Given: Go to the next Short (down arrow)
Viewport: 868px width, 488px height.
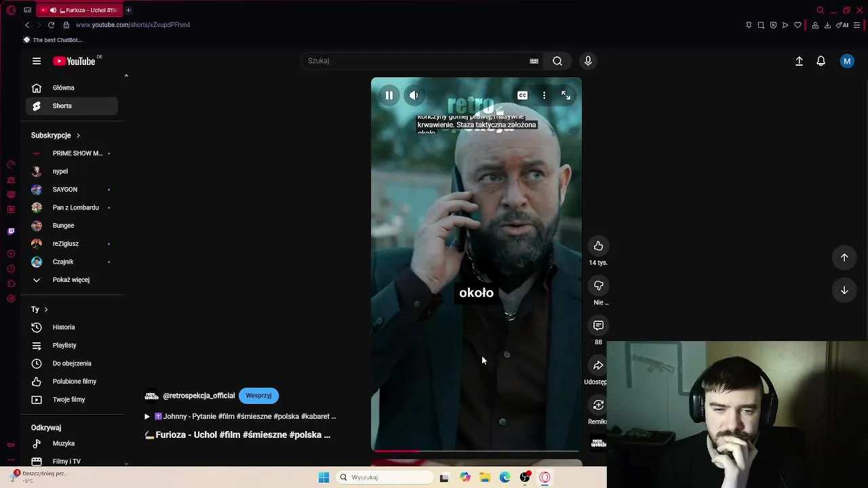Looking at the screenshot, I should click(844, 290).
